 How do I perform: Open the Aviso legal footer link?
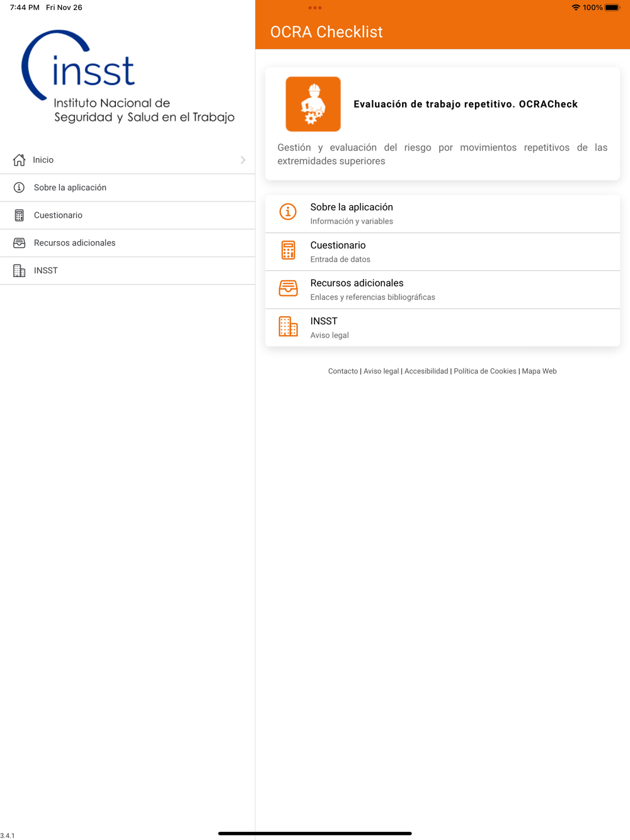381,372
